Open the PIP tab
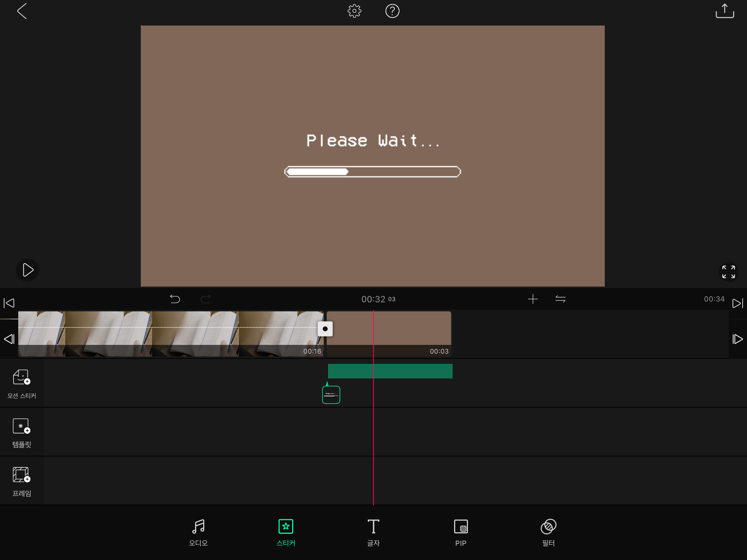This screenshot has height=560, width=747. (x=461, y=532)
